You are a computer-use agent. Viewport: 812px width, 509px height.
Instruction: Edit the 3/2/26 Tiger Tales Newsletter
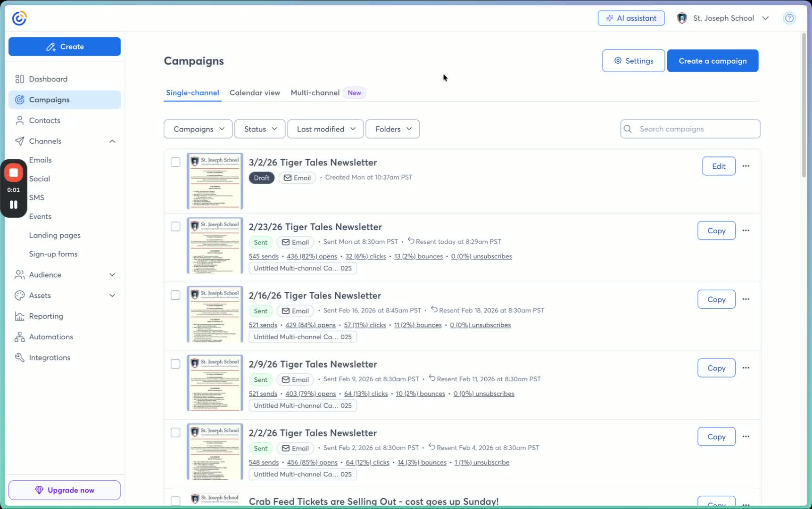(x=719, y=166)
